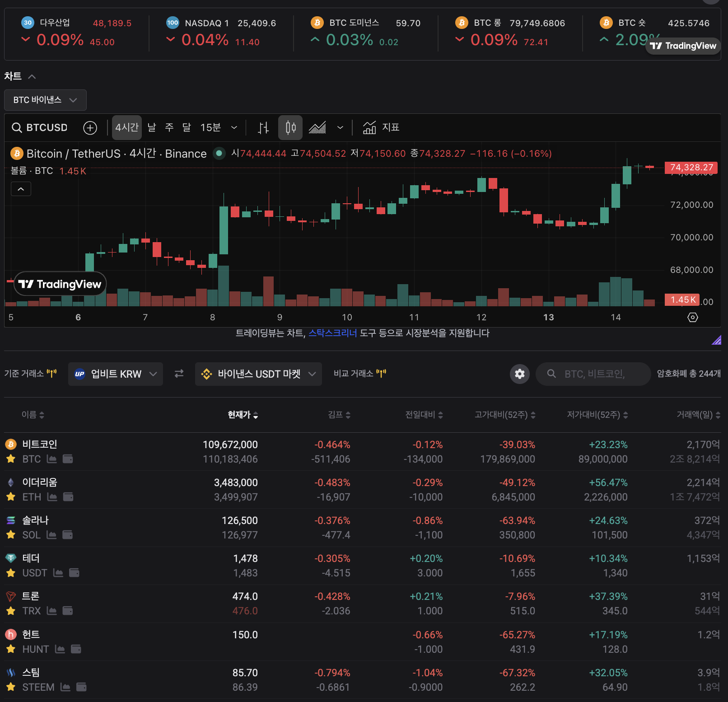The width and height of the screenshot is (728, 702).
Task: Open the BTC 롱 ticker
Action: click(510, 33)
